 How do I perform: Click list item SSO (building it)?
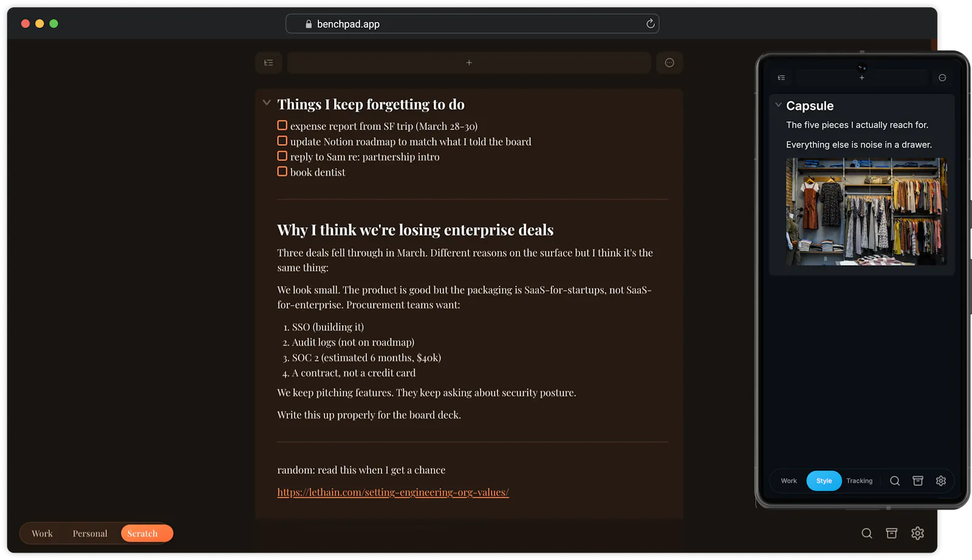tap(328, 327)
